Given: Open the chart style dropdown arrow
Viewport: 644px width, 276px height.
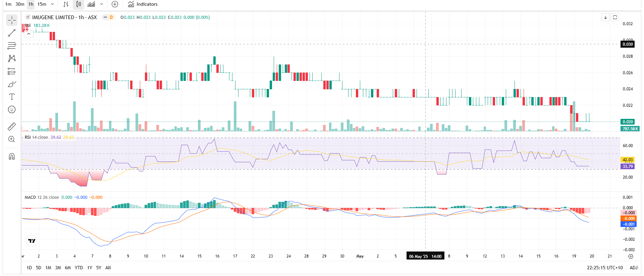Looking at the screenshot, I should point(102,4).
